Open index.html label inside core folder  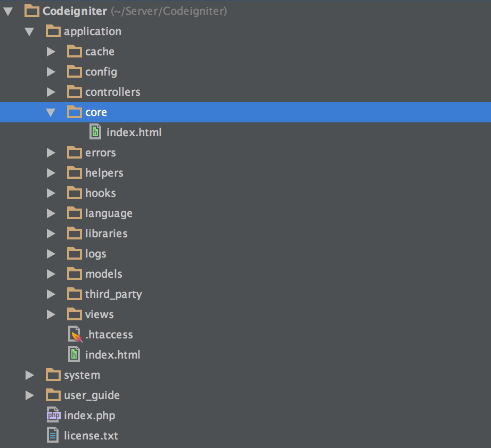click(x=134, y=132)
